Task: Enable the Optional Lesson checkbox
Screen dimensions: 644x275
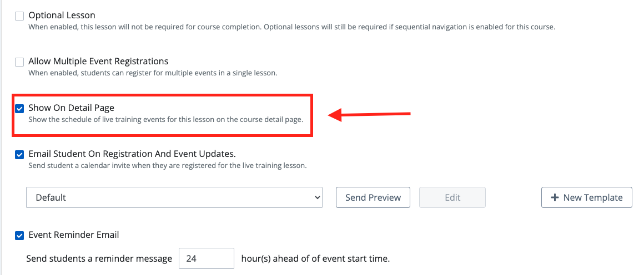Action: tap(19, 16)
